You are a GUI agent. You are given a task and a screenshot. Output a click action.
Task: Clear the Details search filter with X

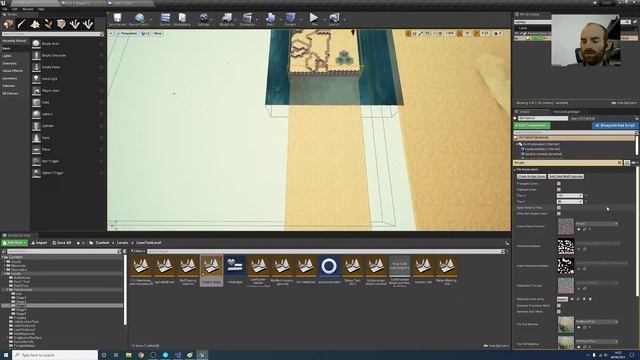point(619,163)
